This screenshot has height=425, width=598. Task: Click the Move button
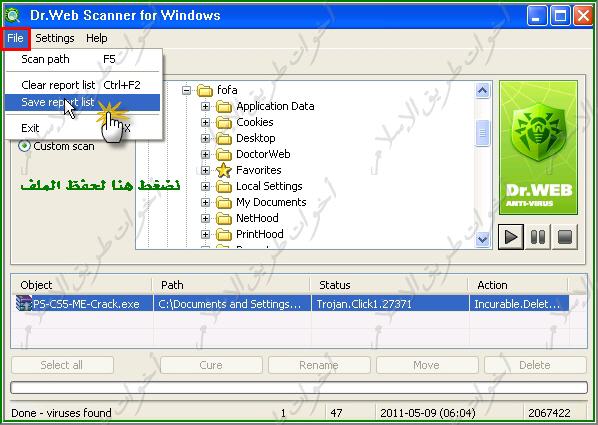(x=427, y=365)
